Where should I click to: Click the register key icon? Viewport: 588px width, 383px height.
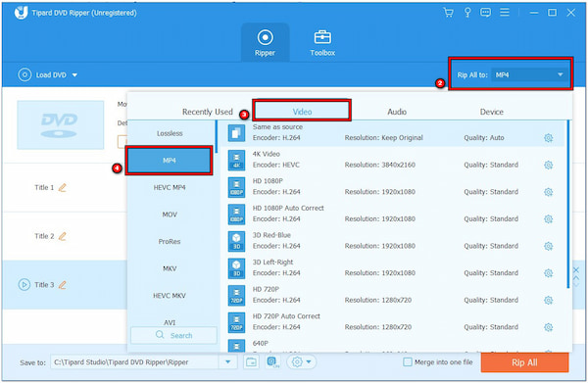pos(467,13)
